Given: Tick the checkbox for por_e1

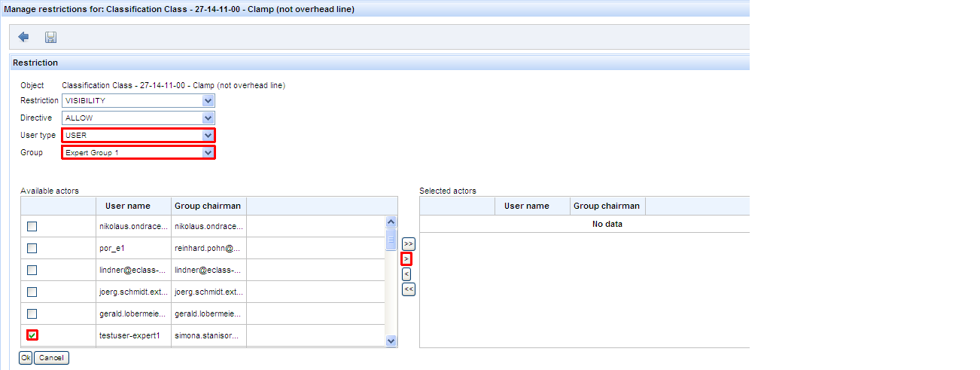Looking at the screenshot, I should pos(32,248).
